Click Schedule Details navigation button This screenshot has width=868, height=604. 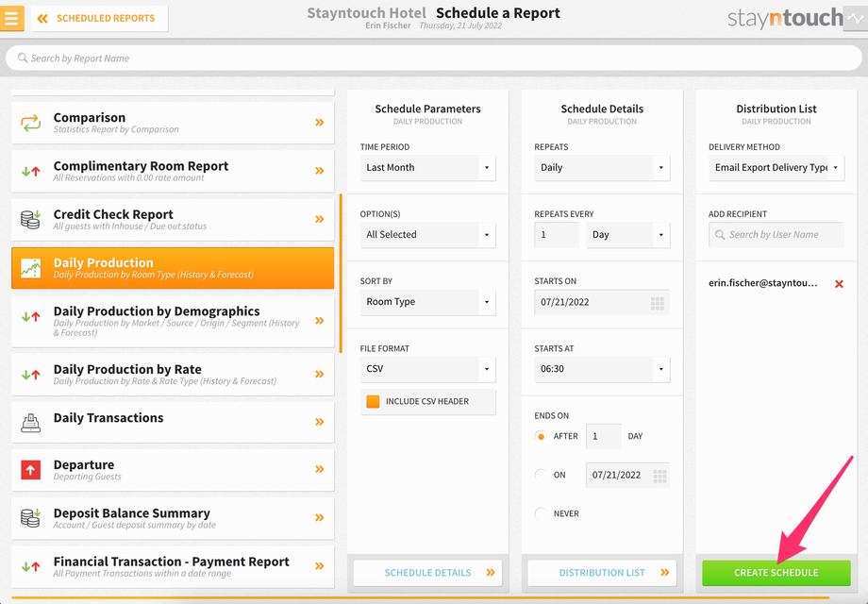point(428,573)
